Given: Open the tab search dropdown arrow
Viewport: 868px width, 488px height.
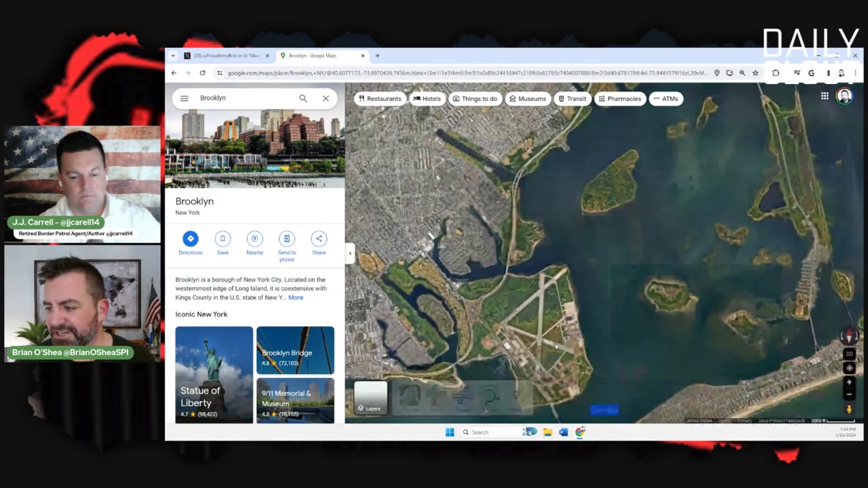Looking at the screenshot, I should click(x=173, y=56).
